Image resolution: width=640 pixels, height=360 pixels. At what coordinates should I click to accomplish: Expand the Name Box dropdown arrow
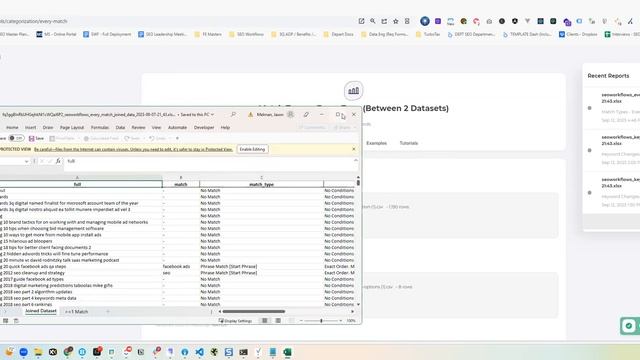[27, 161]
